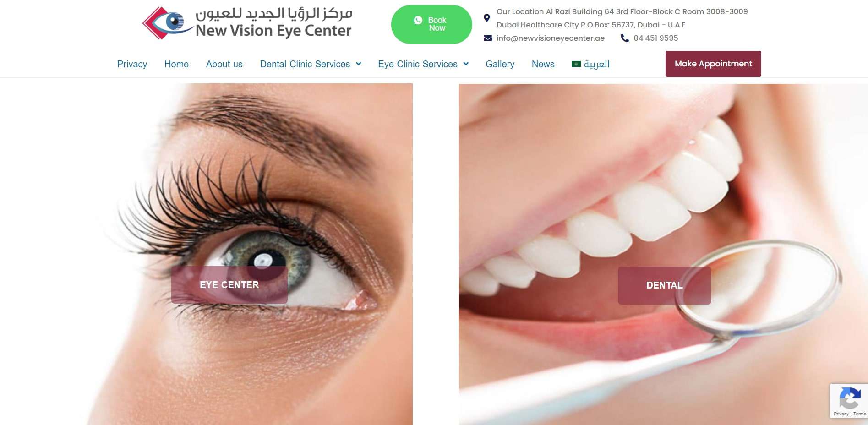Open the Eye Clinic Services menu
Screen dimensions: 868x425
418,64
